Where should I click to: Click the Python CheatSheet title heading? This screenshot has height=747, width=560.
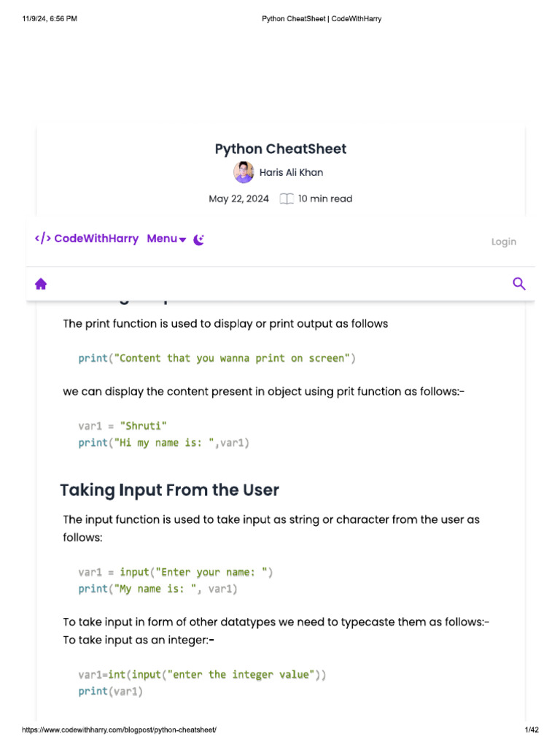281,149
